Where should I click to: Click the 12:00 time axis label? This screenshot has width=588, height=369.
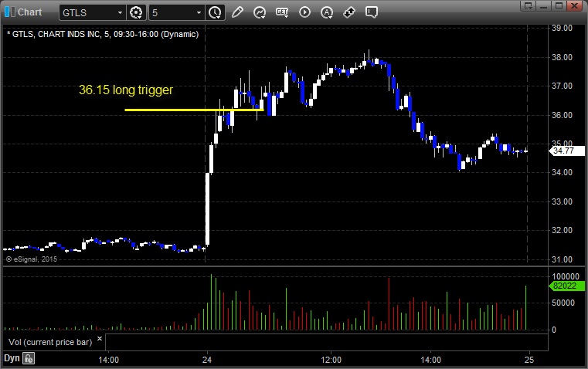point(331,360)
